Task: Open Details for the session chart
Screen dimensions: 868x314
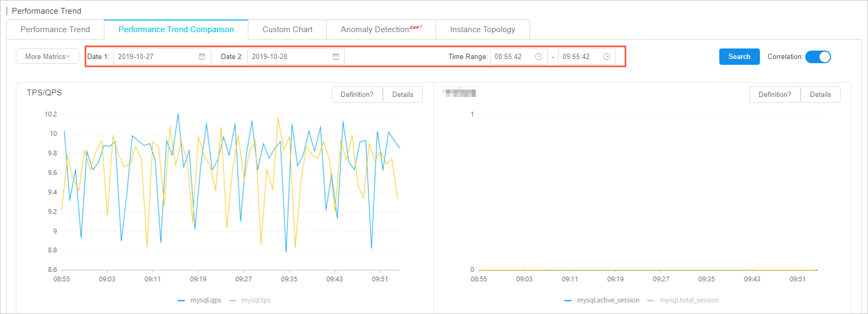Action: pos(820,95)
